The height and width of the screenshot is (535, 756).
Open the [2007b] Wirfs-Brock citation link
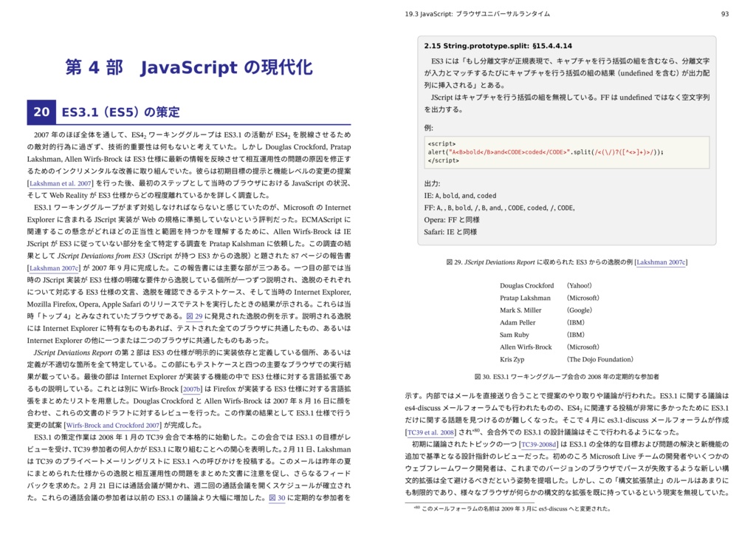tap(192, 388)
